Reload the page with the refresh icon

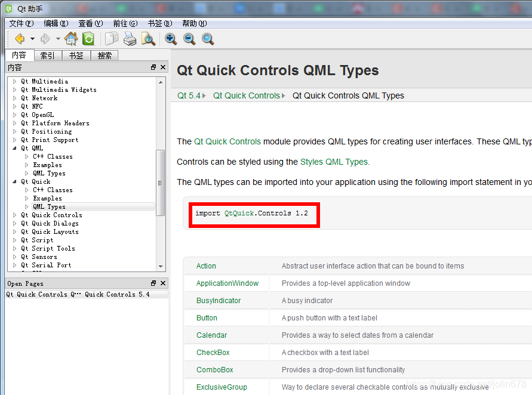pos(88,39)
